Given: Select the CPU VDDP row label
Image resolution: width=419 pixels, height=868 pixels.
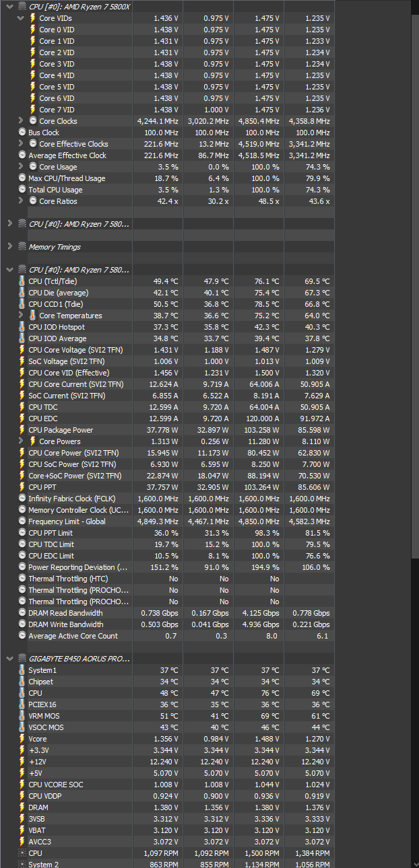Looking at the screenshot, I should coord(44,796).
